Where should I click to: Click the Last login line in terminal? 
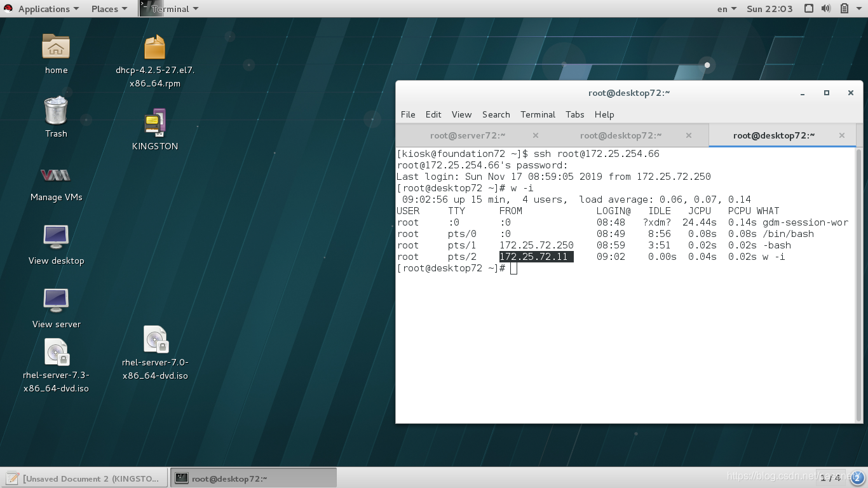[553, 177]
